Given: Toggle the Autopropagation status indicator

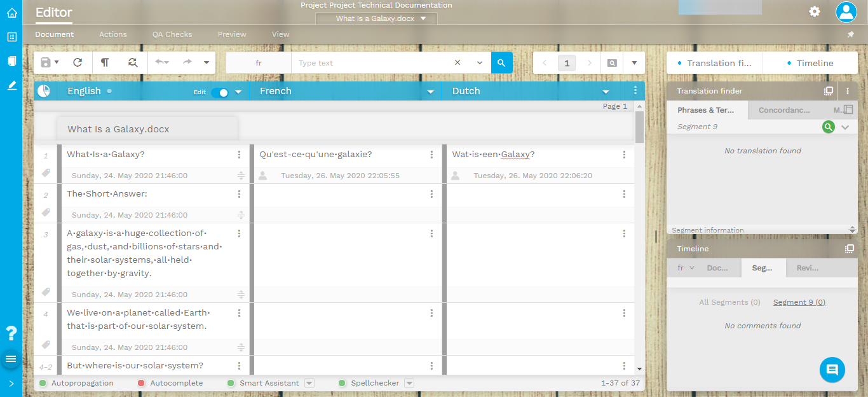Looking at the screenshot, I should [x=43, y=383].
